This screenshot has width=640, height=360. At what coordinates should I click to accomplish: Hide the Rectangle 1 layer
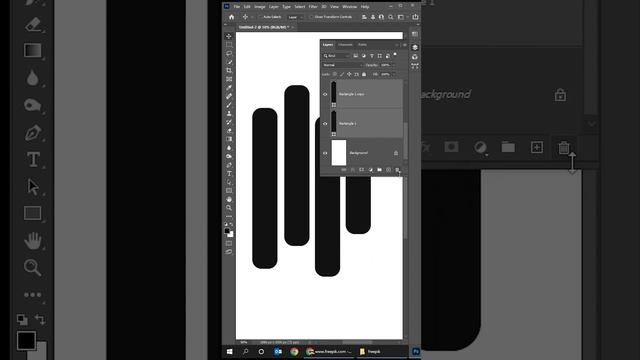(325, 124)
